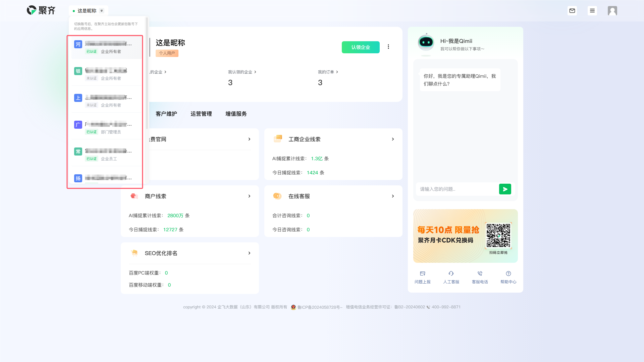Click the 2800万 cumulative leads value

coord(175,216)
